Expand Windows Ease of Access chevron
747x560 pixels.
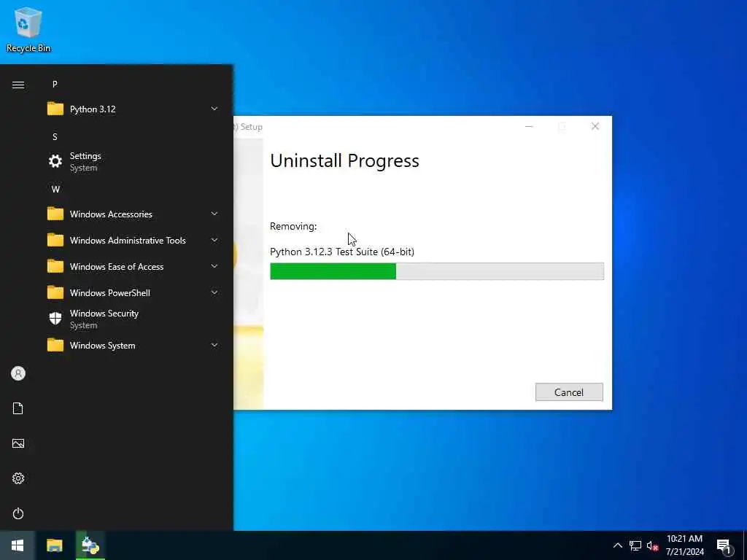point(214,266)
